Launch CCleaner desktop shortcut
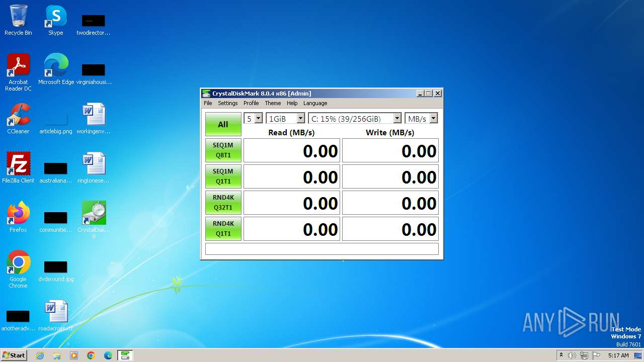The height and width of the screenshot is (362, 644). [x=18, y=119]
